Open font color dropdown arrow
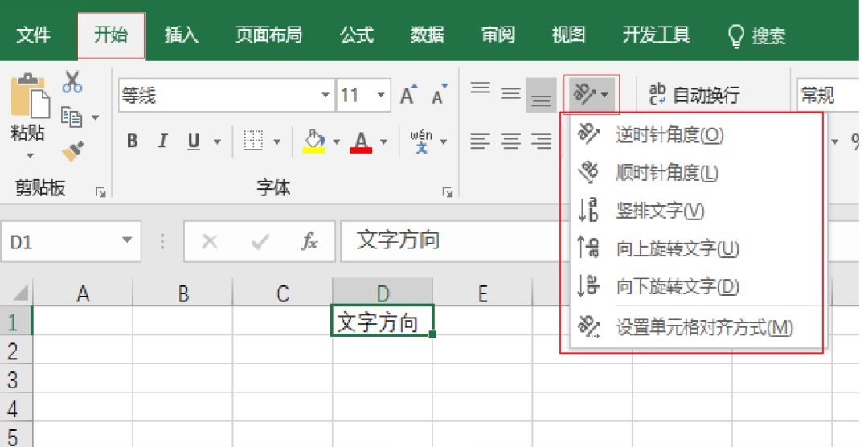 point(383,141)
